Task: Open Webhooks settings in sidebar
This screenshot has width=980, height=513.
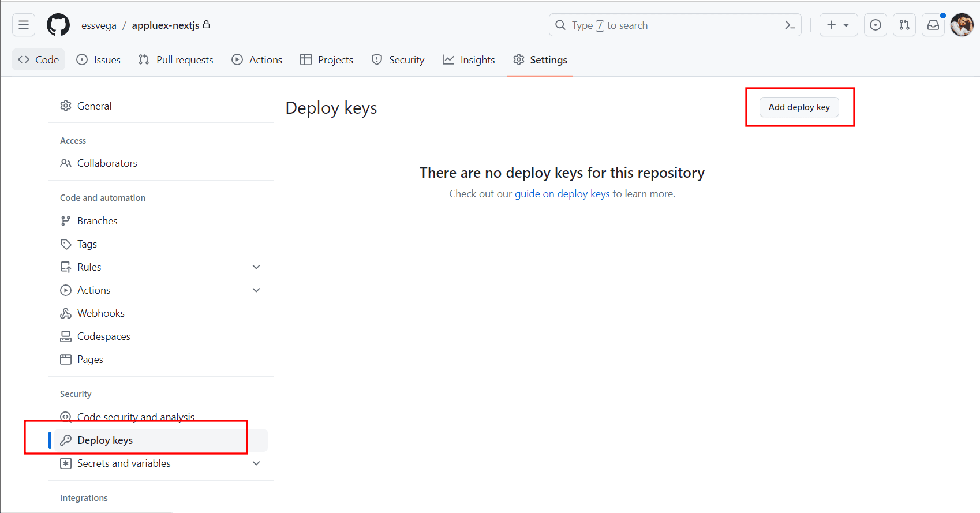Action: pyautogui.click(x=100, y=313)
